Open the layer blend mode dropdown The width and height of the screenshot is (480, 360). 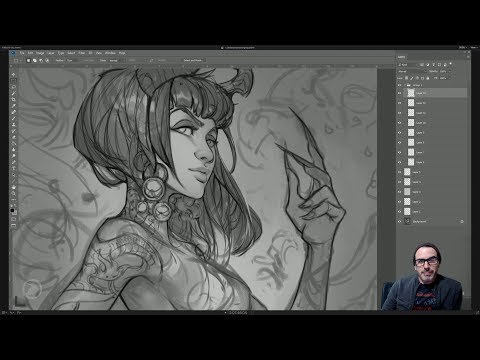coord(413,71)
